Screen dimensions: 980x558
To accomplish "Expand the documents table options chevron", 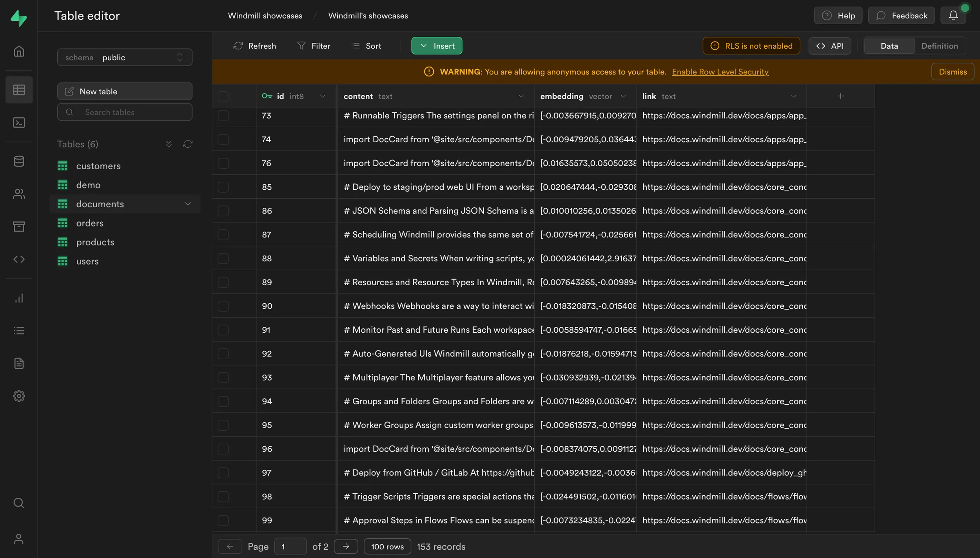I will pyautogui.click(x=188, y=204).
